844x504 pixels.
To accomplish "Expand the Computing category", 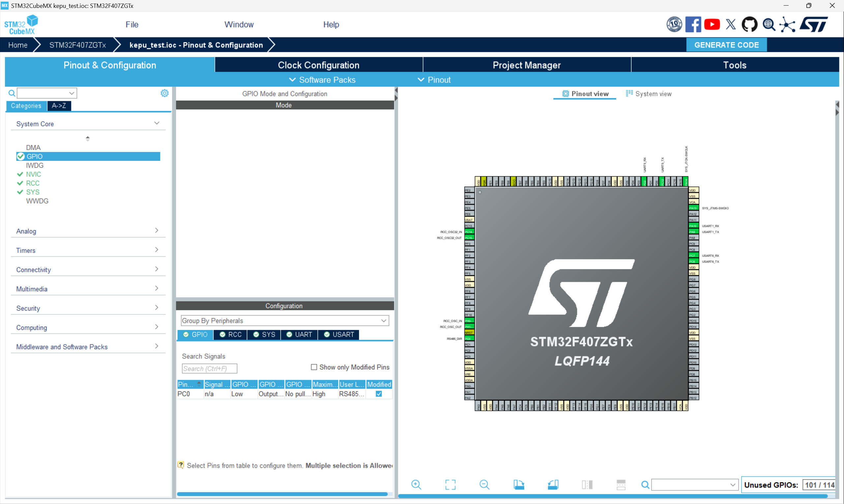I will point(157,327).
